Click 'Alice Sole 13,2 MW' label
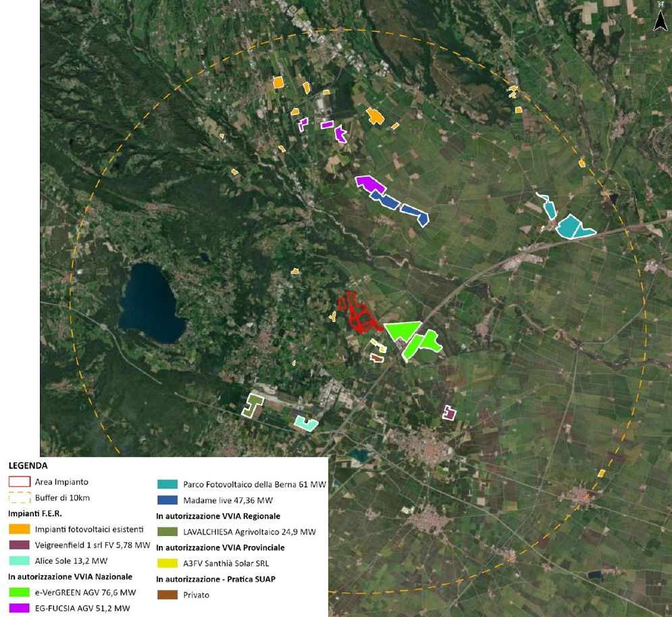The width and height of the screenshot is (672, 617). [x=71, y=561]
